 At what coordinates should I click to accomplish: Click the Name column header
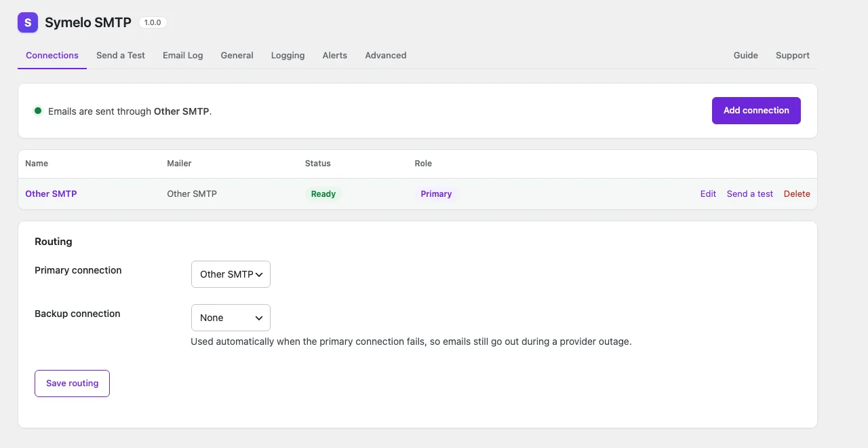(37, 164)
